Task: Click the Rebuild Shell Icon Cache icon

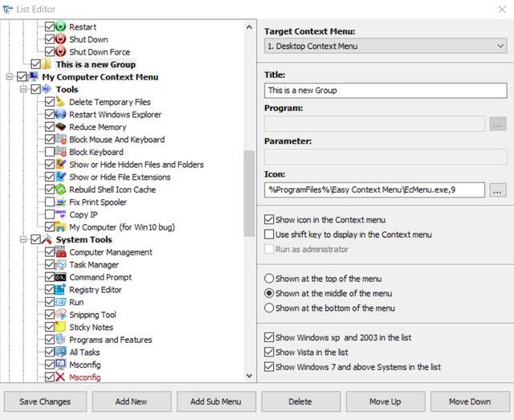Action: 60,190
